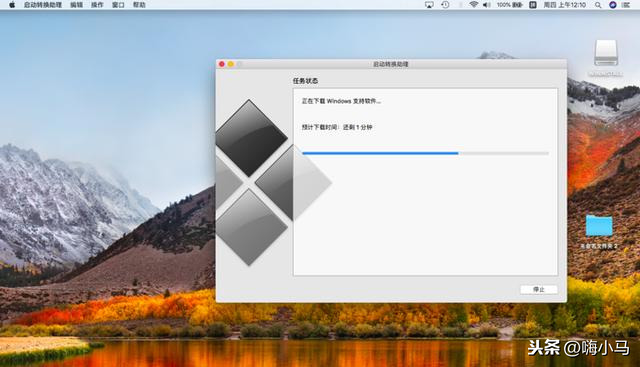Image resolution: width=640 pixels, height=367 pixels.
Task: Open the 窗口 menu
Action: click(x=118, y=5)
